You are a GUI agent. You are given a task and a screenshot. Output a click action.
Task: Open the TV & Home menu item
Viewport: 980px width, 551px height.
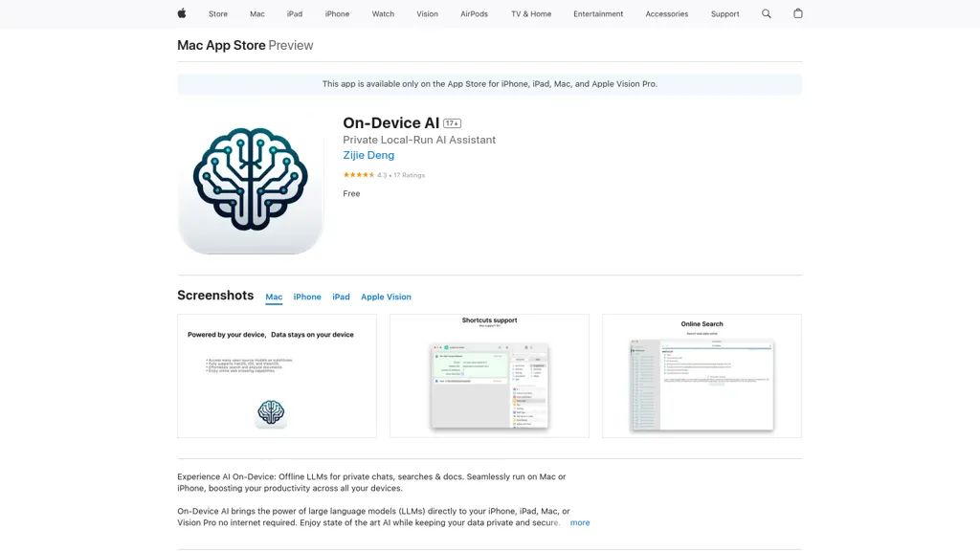[x=530, y=13]
